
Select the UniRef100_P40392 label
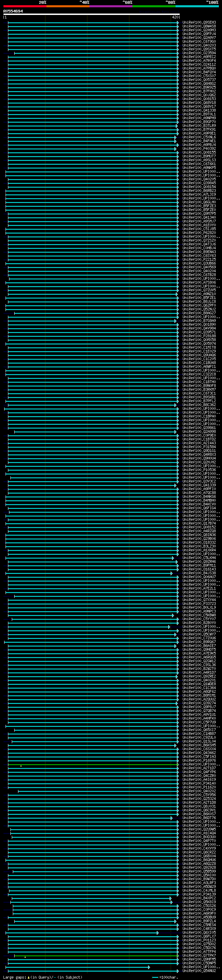point(199,148)
